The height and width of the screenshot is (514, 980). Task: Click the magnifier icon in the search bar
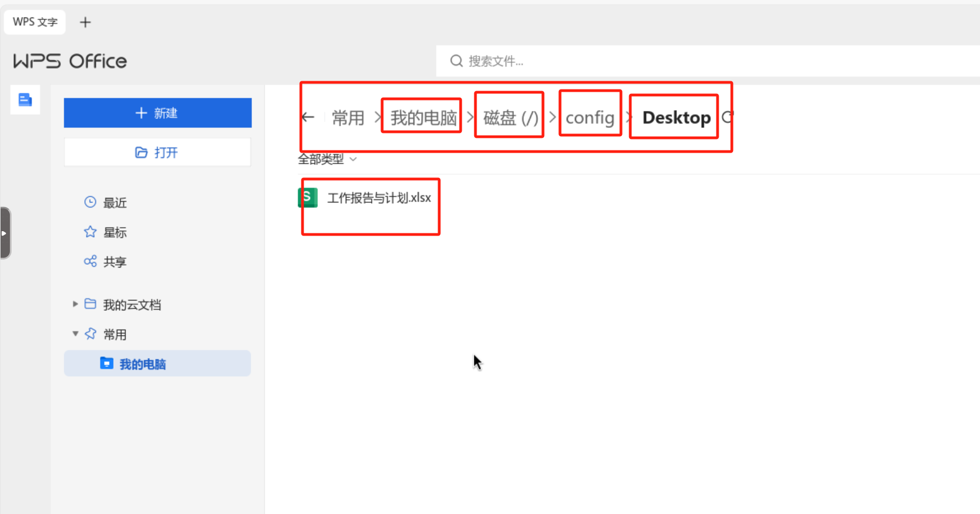tap(456, 61)
